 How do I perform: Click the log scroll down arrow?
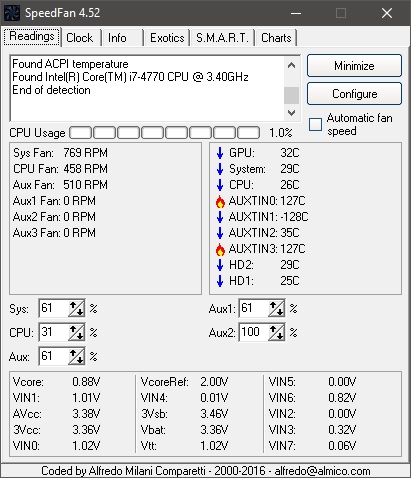(292, 113)
